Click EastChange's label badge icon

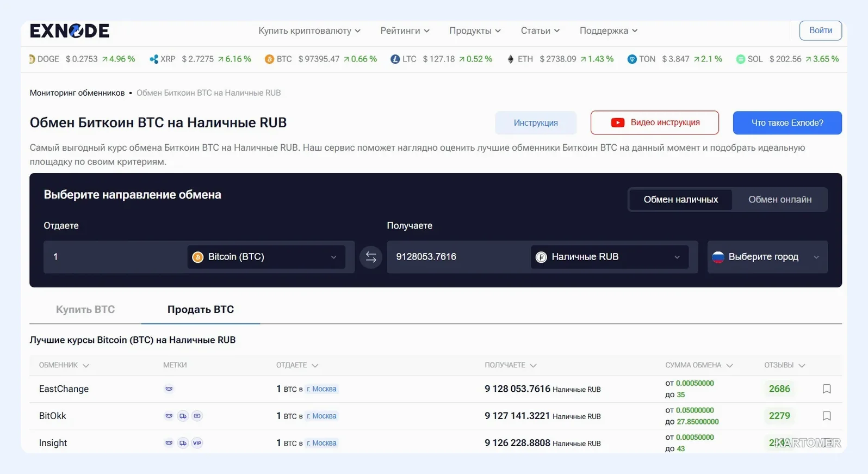click(169, 389)
